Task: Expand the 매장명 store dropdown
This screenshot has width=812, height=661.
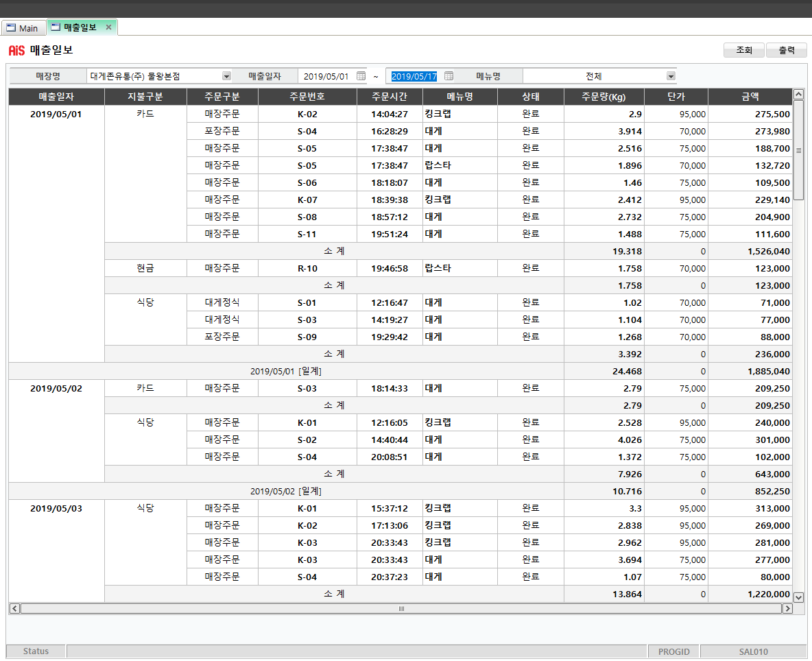Action: (x=226, y=76)
